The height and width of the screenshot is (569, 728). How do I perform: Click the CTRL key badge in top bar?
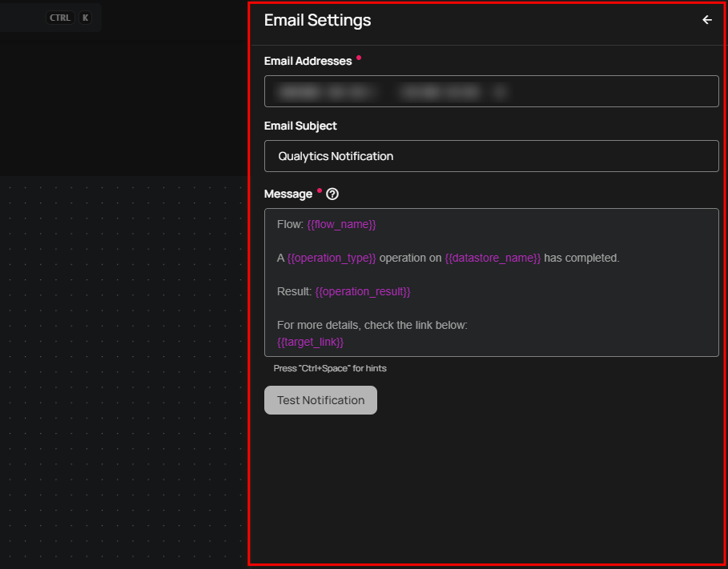pyautogui.click(x=59, y=17)
